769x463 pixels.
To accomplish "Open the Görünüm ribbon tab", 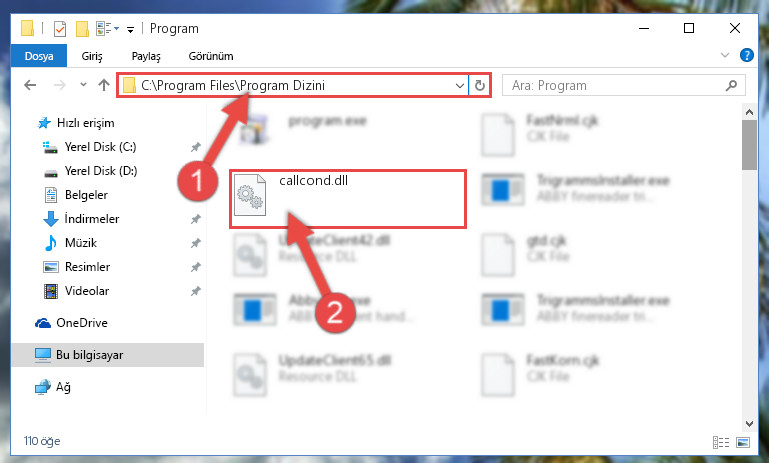I will pos(211,56).
